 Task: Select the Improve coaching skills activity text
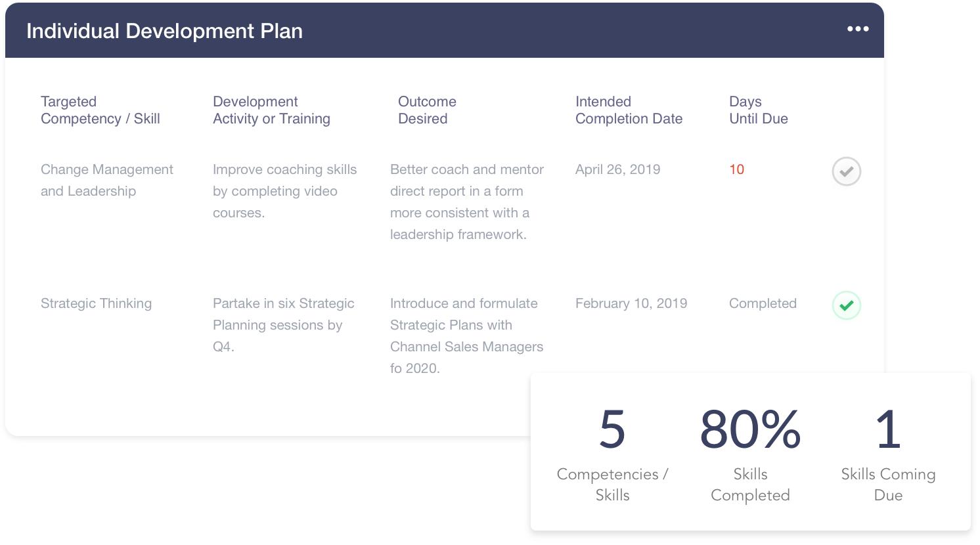(x=284, y=191)
